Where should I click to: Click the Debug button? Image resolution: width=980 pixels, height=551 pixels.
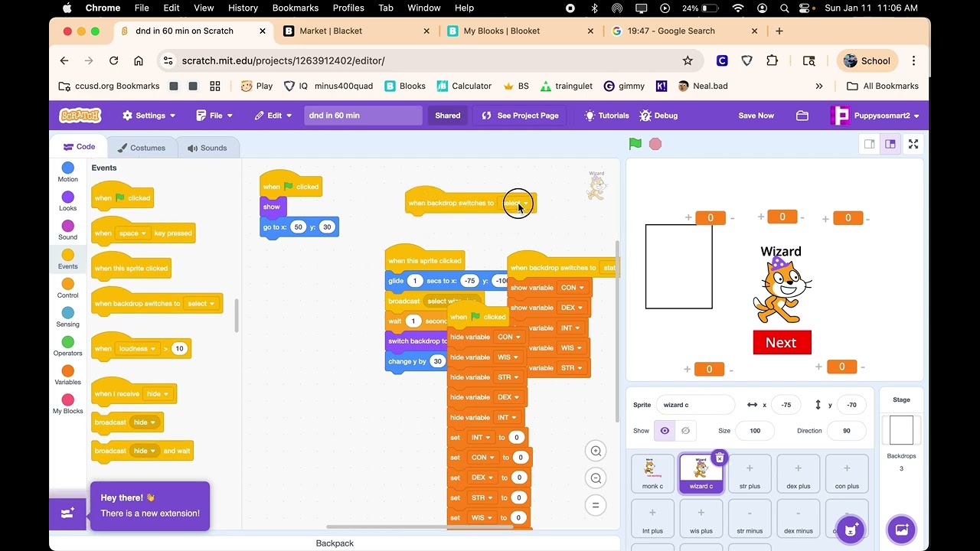(x=658, y=116)
